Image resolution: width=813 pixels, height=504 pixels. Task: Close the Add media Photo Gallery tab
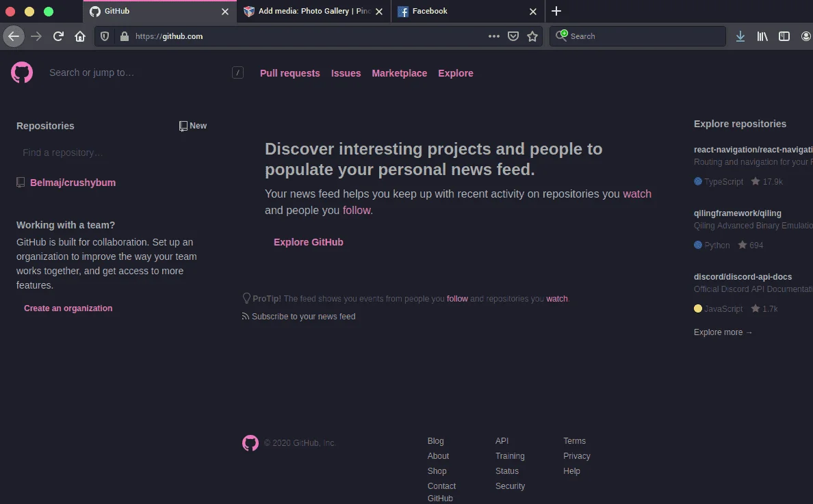[x=379, y=12]
